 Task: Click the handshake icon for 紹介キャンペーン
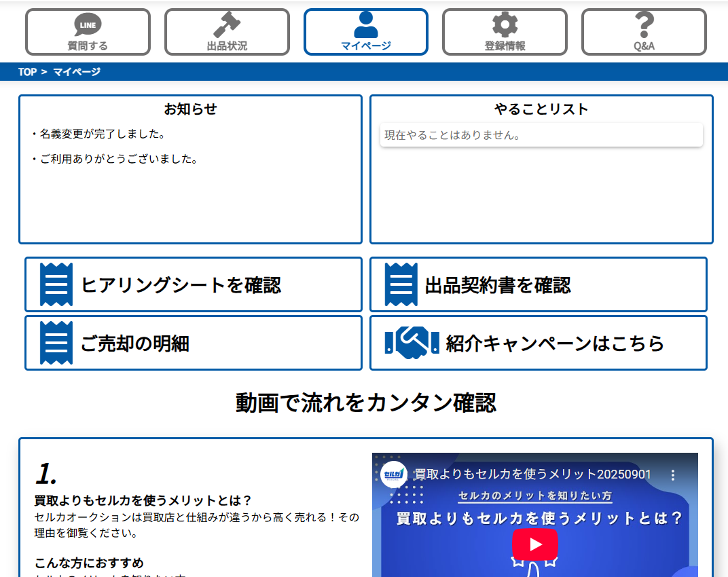pos(412,343)
